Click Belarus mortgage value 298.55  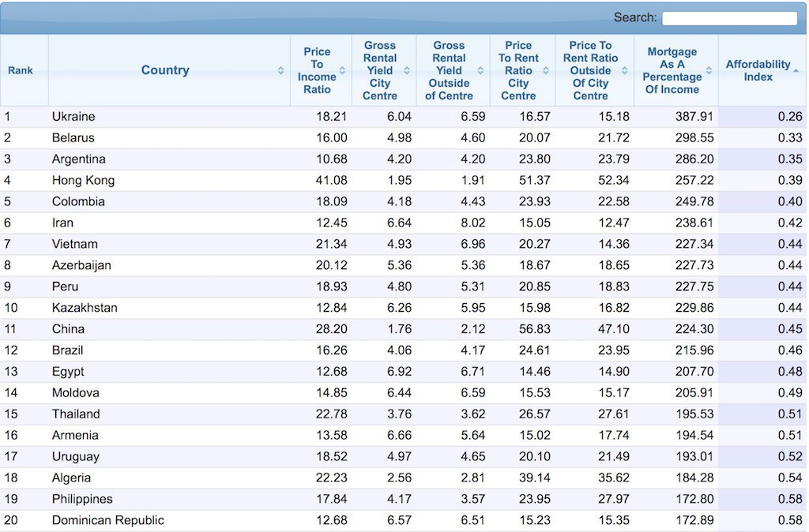[x=694, y=137]
